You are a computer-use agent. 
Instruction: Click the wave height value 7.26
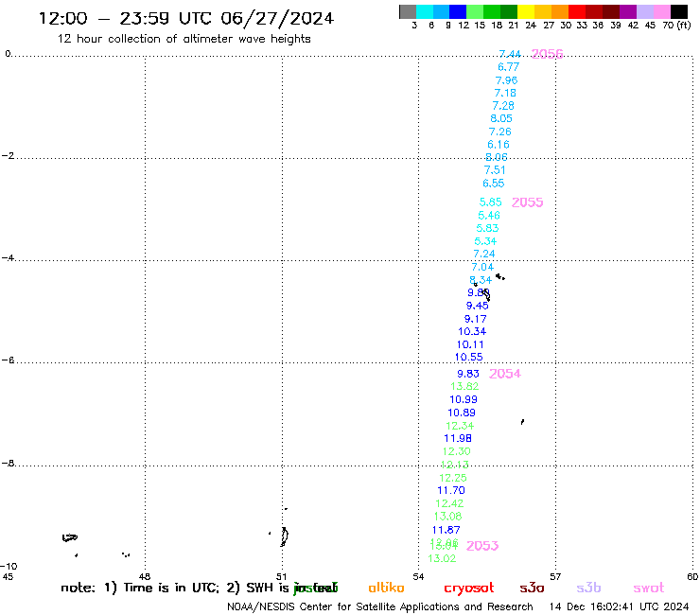[500, 132]
